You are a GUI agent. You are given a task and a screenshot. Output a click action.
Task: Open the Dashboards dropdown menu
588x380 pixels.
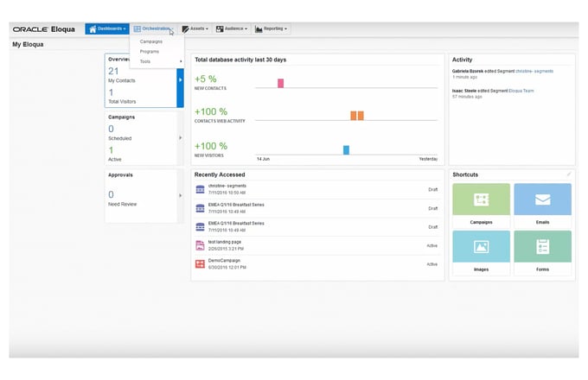point(108,28)
